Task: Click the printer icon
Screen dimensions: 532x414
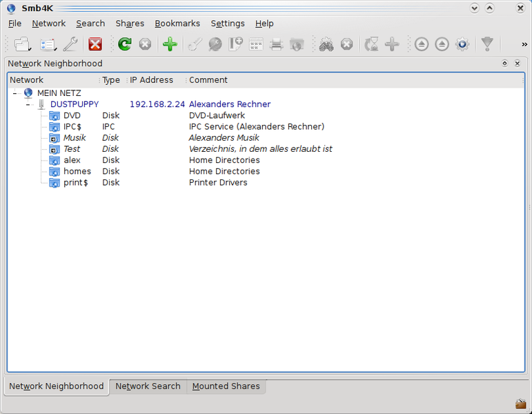Action: [x=277, y=44]
